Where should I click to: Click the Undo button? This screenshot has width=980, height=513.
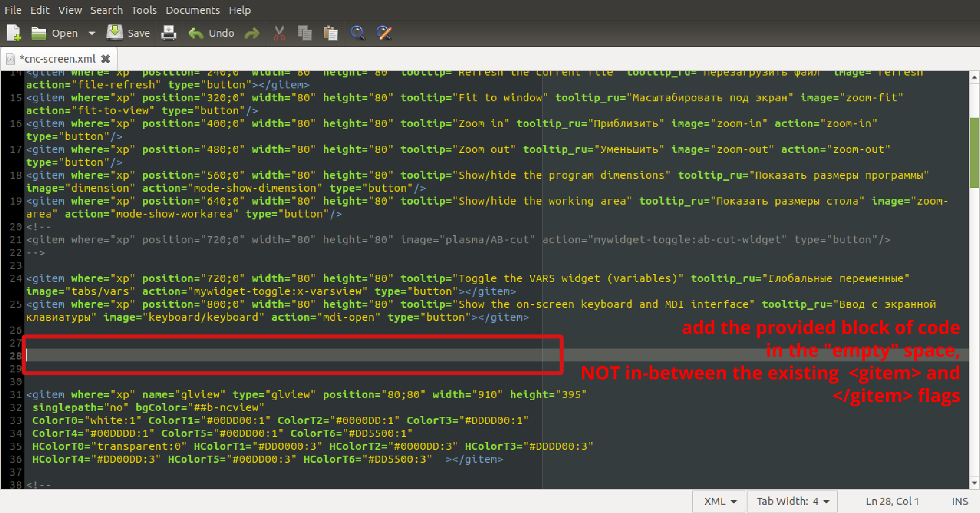(x=212, y=33)
